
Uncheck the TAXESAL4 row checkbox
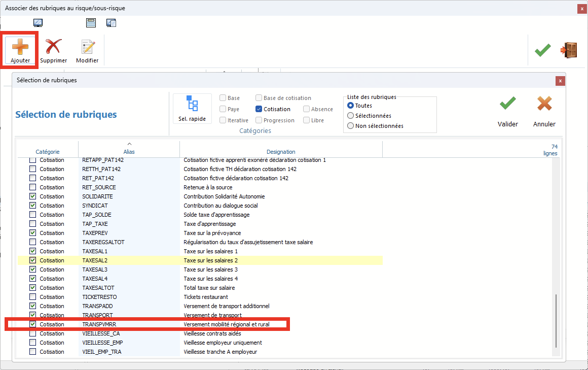(x=32, y=278)
